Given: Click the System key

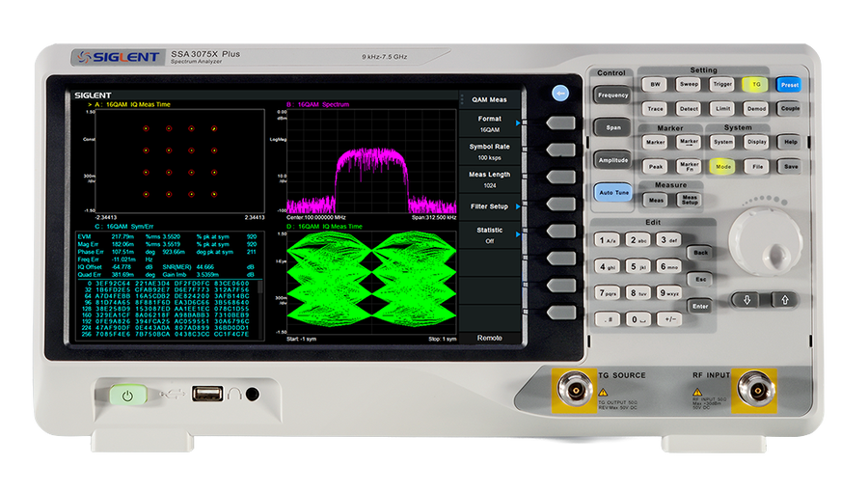Looking at the screenshot, I should [x=722, y=142].
